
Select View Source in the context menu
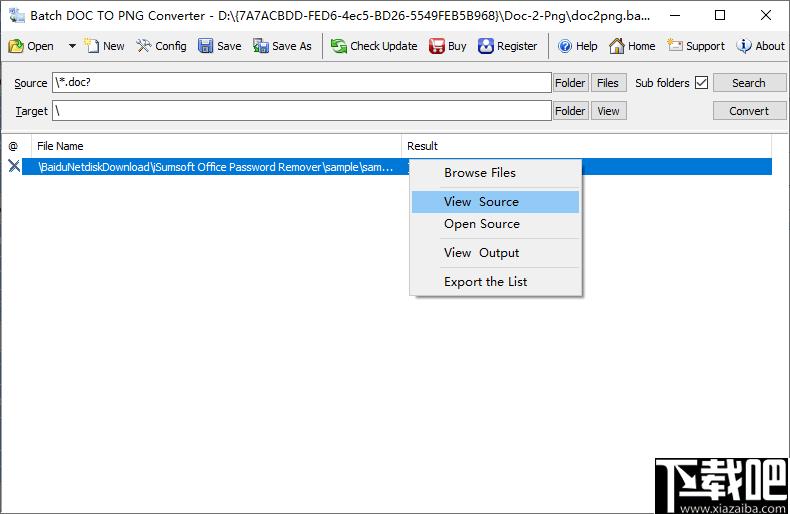[495, 202]
